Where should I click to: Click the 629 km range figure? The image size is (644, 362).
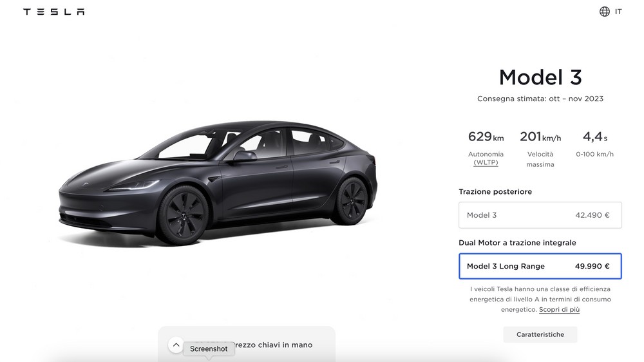(486, 137)
